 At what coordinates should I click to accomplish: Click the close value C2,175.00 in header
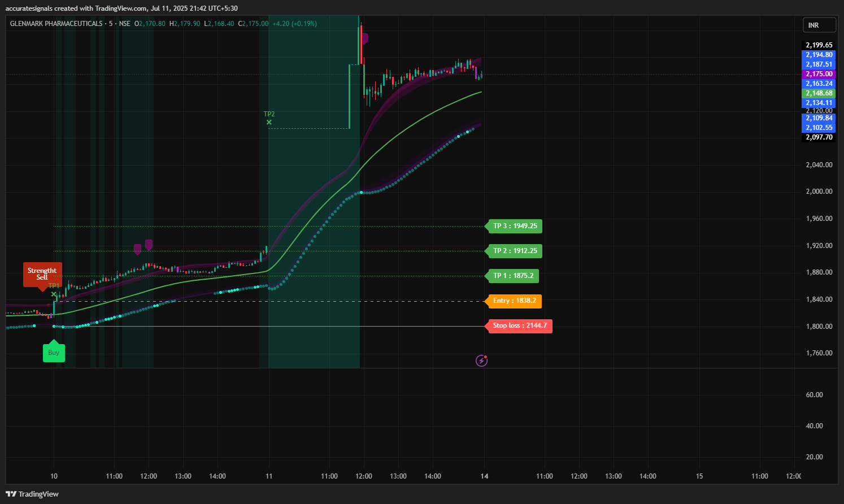click(253, 24)
